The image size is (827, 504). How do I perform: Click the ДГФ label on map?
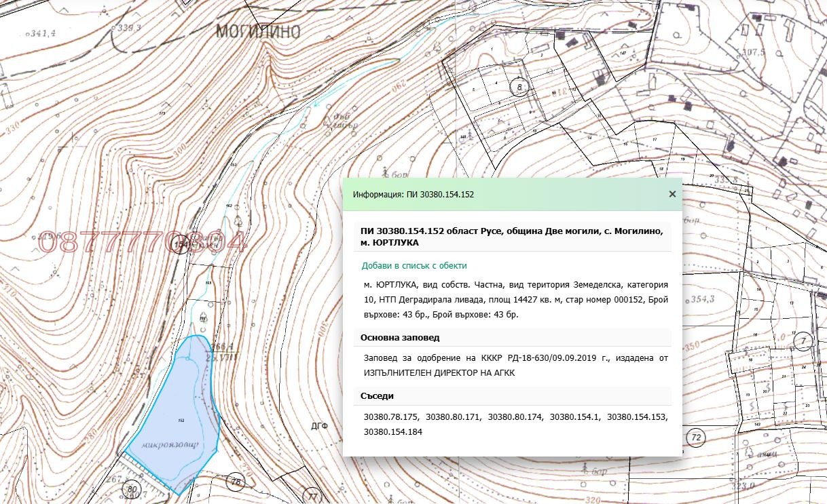[320, 426]
